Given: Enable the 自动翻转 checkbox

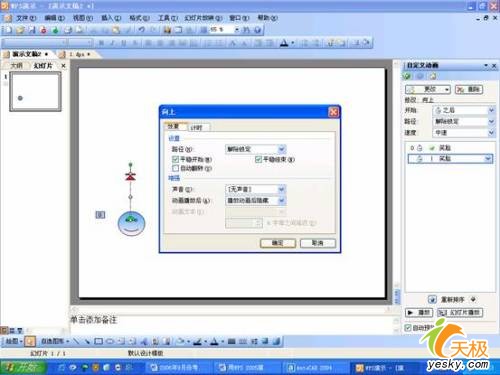Looking at the screenshot, I should click(175, 168).
